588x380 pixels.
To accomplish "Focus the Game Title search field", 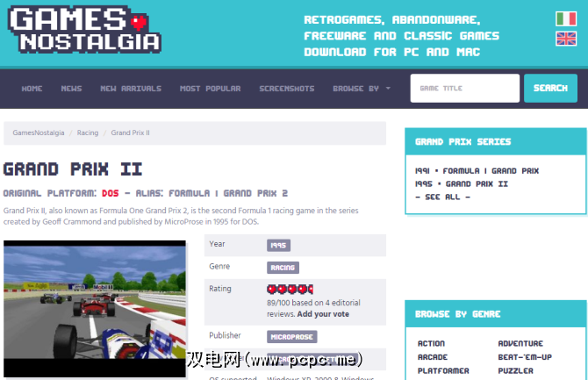I will tap(464, 88).
